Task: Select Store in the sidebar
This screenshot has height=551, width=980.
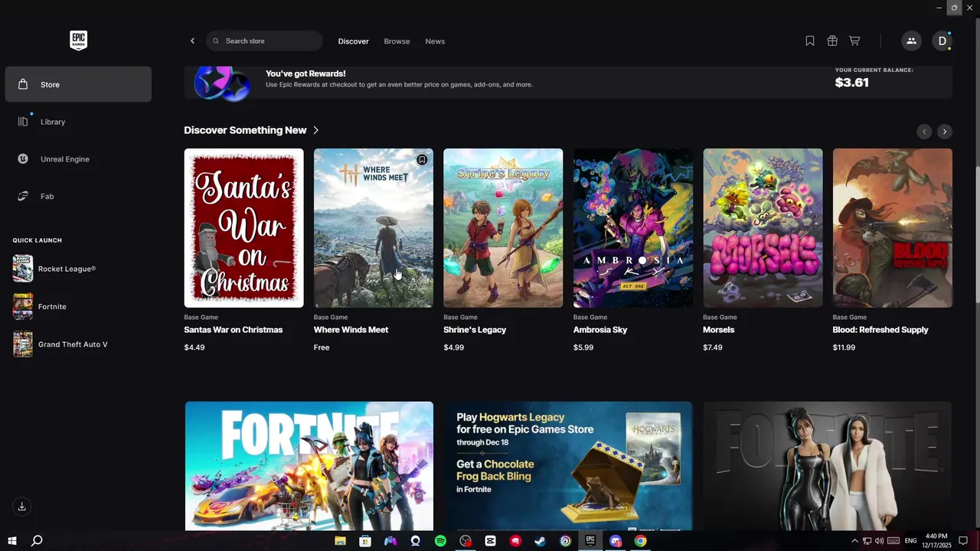Action: click(x=78, y=84)
